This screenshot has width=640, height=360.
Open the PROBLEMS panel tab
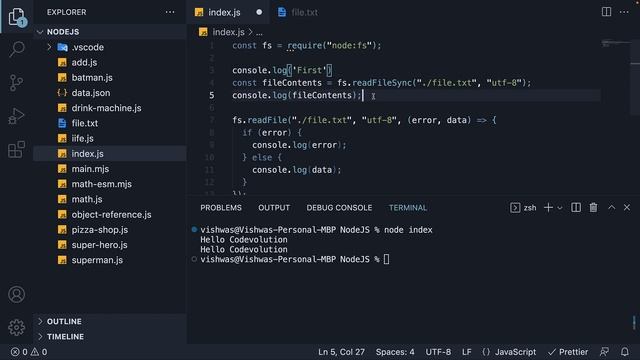coord(221,208)
